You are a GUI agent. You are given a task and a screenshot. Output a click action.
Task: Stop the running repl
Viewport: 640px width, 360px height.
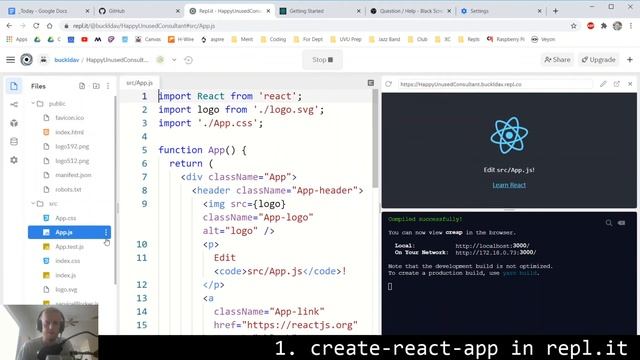(x=322, y=60)
